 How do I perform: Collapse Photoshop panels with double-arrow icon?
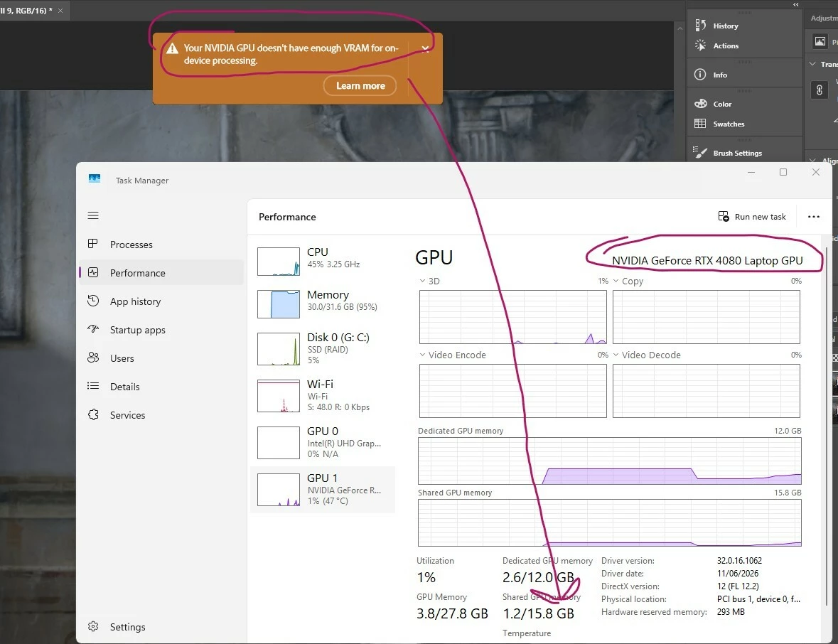pyautogui.click(x=796, y=4)
